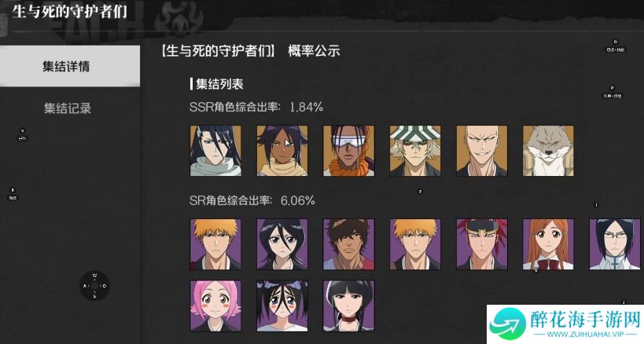The image size is (644, 344).
Task: Click Byakuya's SSR portrait with white scarf
Action: coord(215,151)
